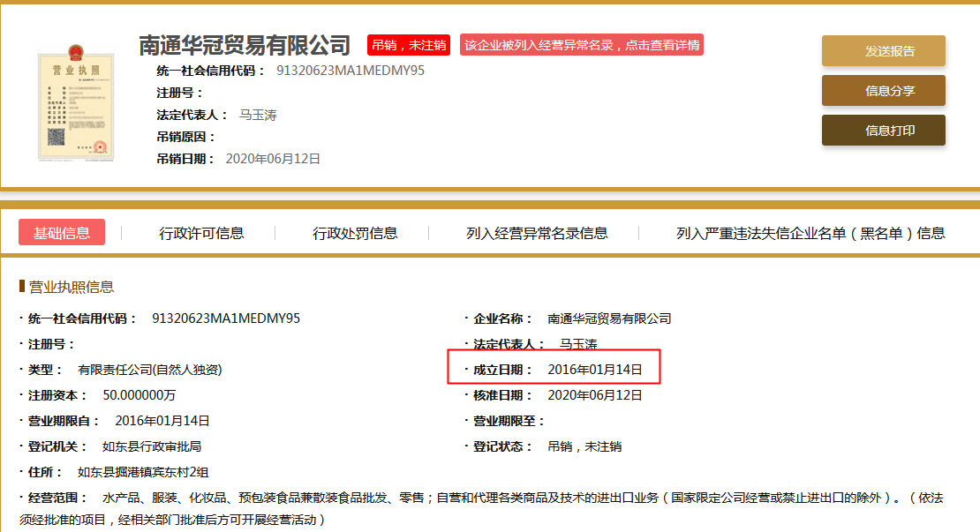Switch to the 行政许可信息 tab
Image resolution: width=980 pixels, height=532 pixels.
coord(203,232)
